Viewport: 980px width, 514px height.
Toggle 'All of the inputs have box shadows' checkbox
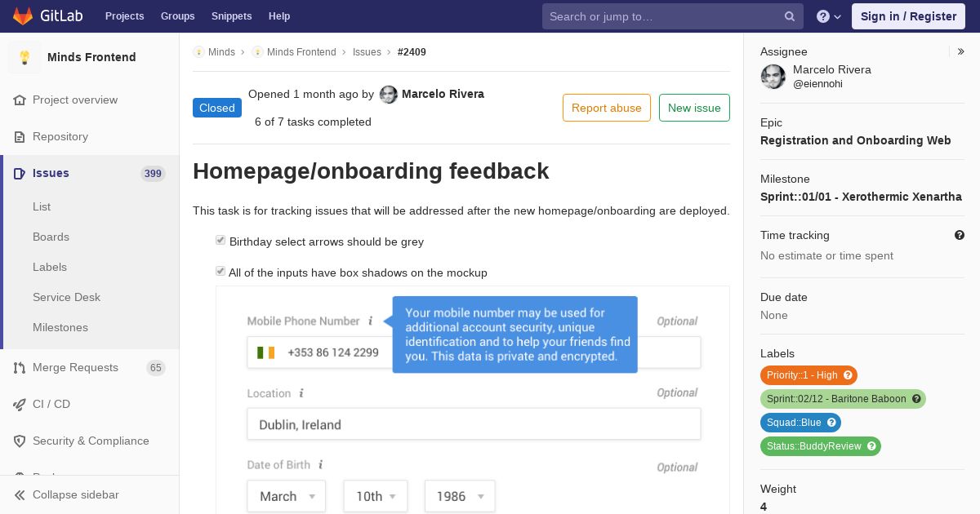pos(220,272)
